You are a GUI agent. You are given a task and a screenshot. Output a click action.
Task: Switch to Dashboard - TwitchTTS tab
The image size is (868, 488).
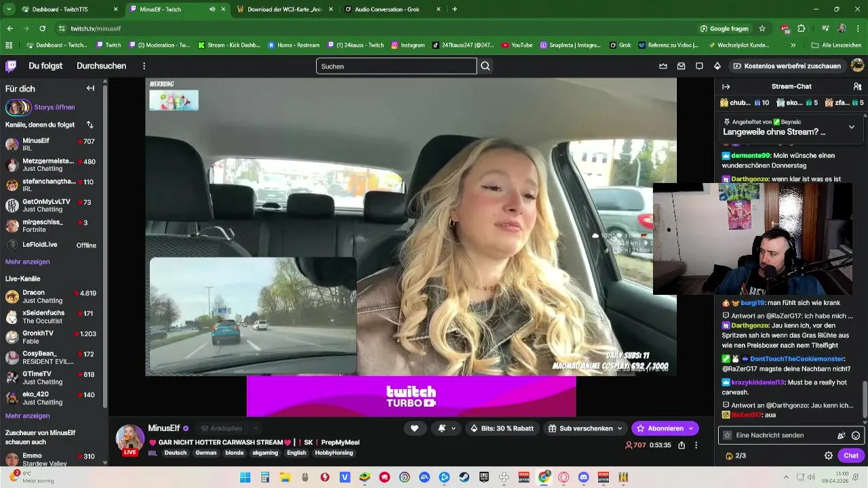68,9
